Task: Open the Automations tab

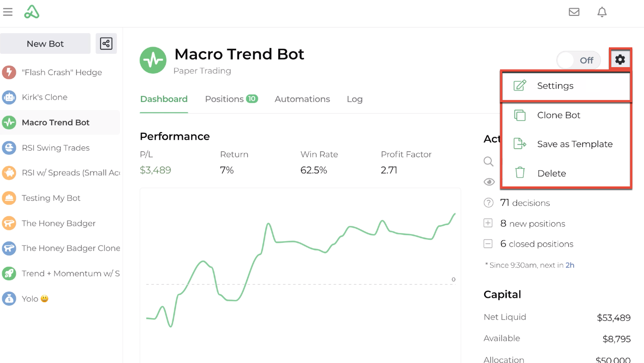Action: click(x=302, y=99)
